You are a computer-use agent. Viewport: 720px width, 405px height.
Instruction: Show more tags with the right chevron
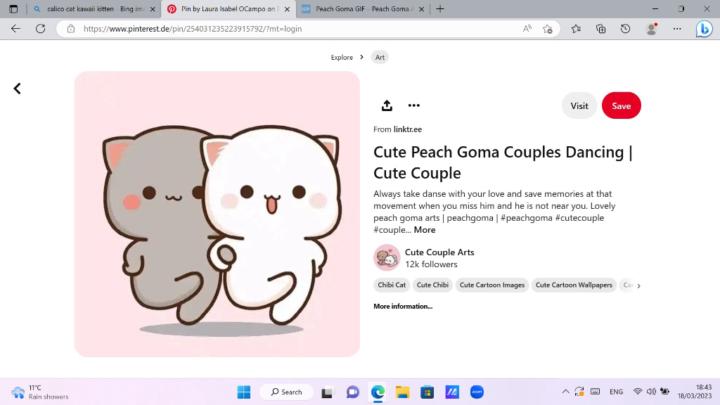[x=638, y=286]
